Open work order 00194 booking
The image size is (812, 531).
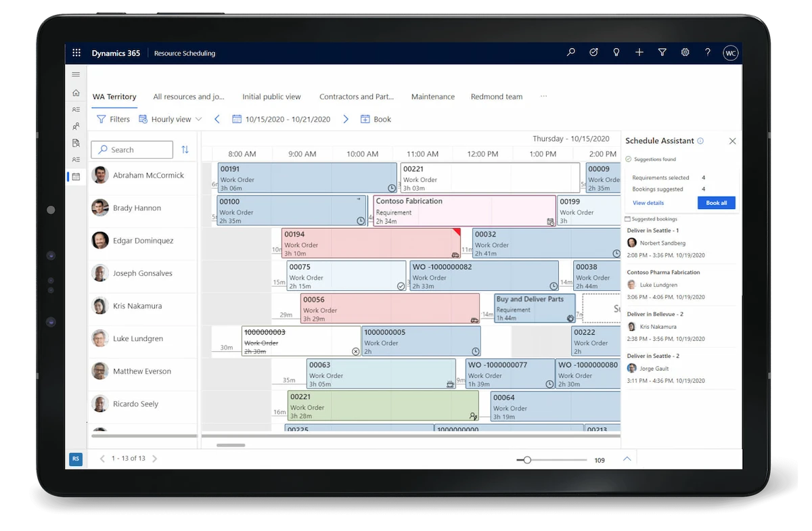tap(371, 243)
